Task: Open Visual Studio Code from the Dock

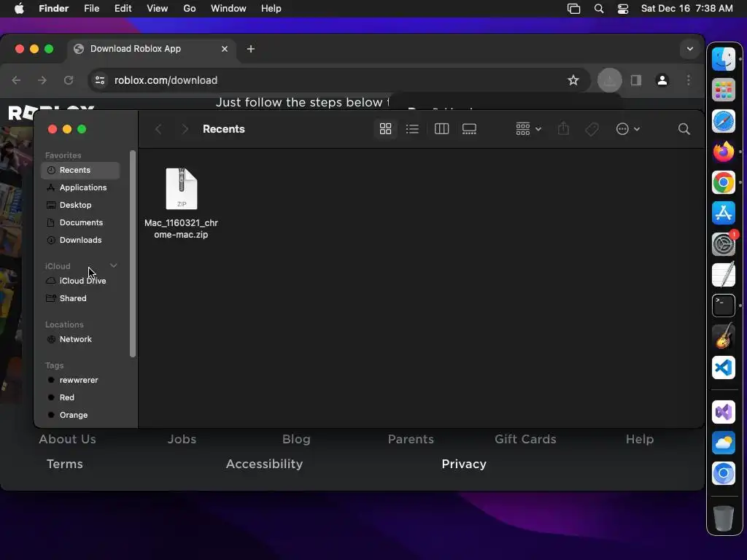Action: pos(723,367)
